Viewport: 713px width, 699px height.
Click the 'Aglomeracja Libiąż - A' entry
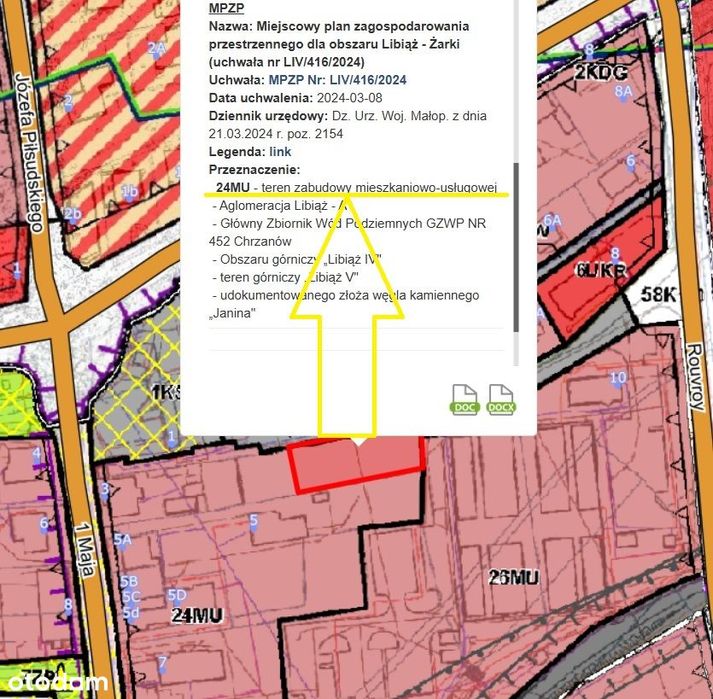click(x=280, y=206)
